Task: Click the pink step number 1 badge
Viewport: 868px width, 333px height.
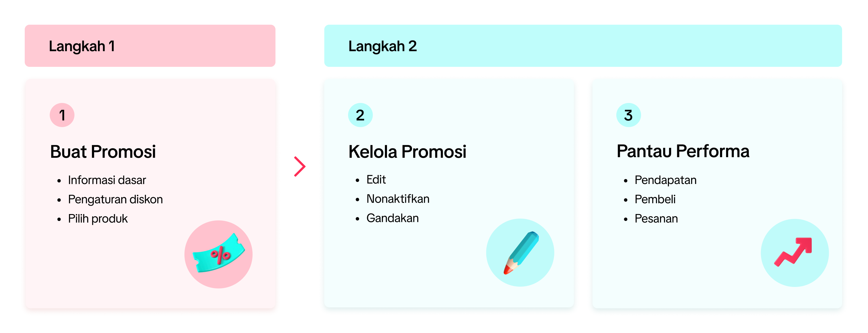Action: click(x=62, y=115)
